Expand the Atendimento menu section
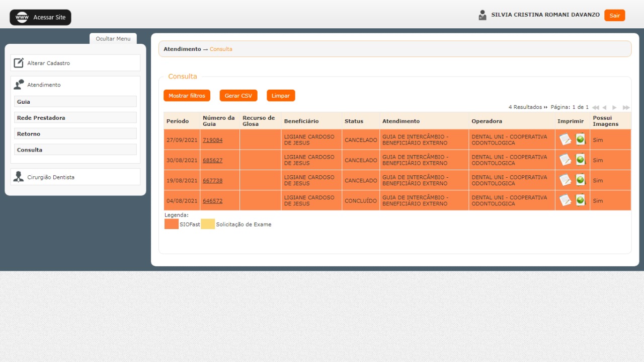This screenshot has height=362, width=644. 44,85
